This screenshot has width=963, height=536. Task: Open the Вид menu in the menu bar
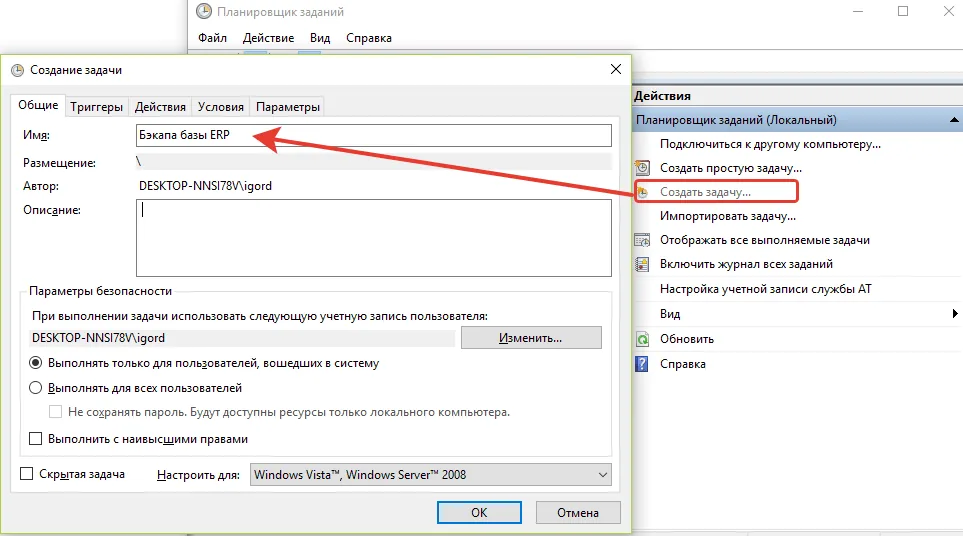click(320, 38)
